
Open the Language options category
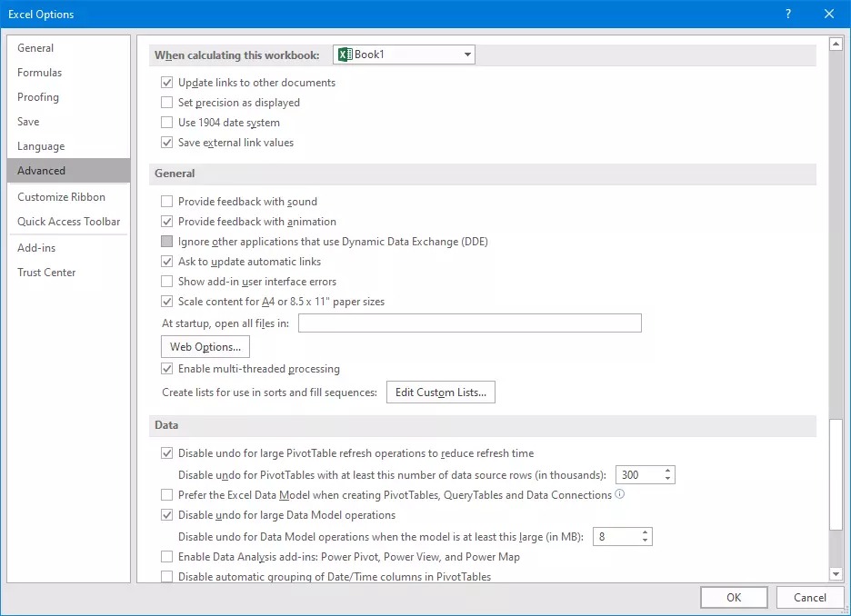[x=68, y=146]
